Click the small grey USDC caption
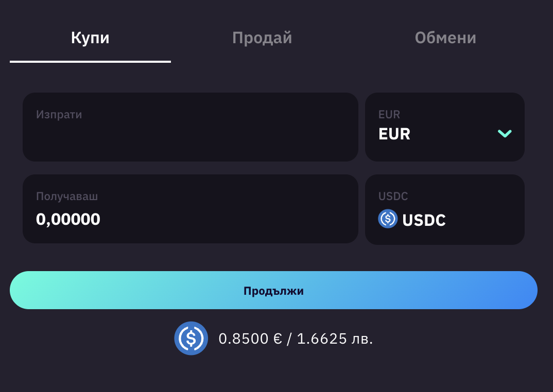 pos(393,196)
